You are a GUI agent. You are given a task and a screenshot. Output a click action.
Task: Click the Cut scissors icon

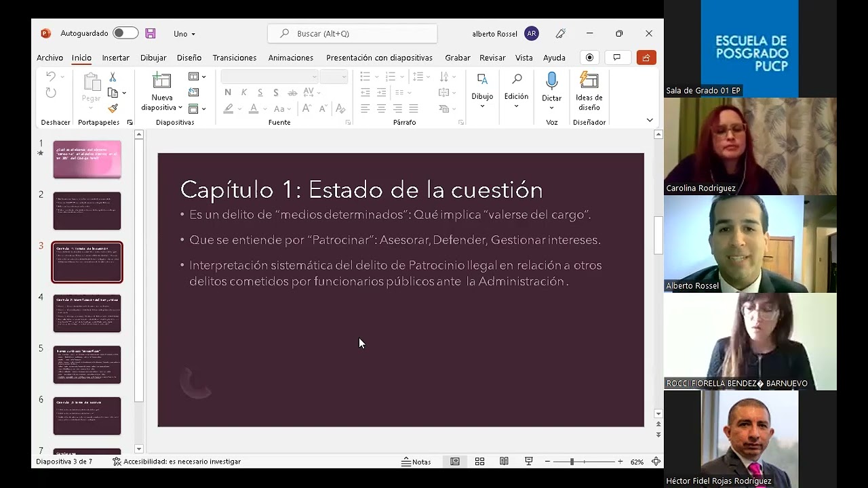113,77
